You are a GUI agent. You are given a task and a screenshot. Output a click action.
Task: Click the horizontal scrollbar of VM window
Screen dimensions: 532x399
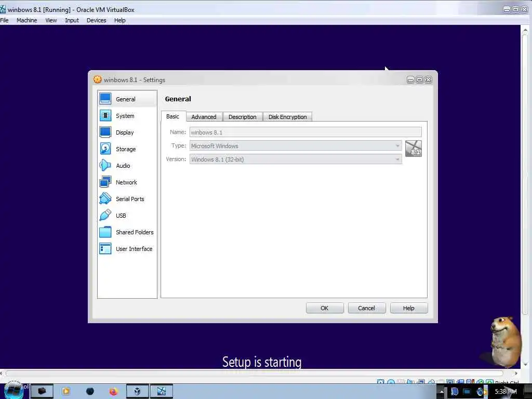tap(255, 373)
